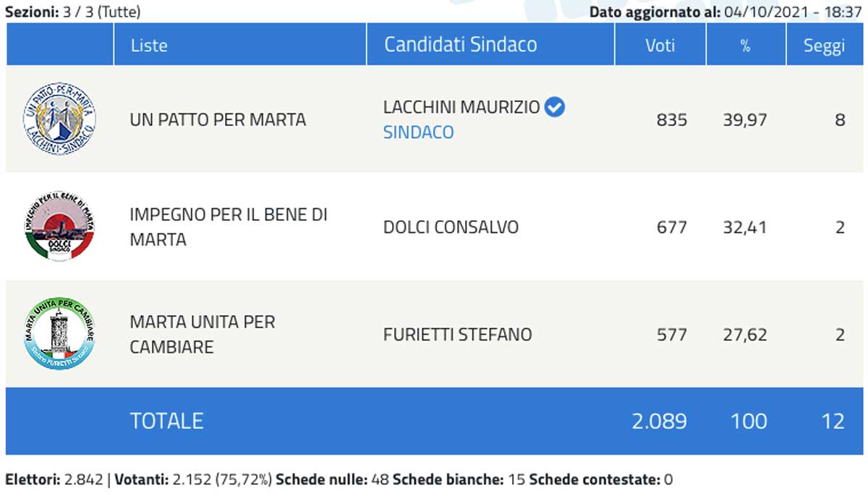Click the 835 votes value
This screenshot has width=868, height=496.
(x=671, y=119)
